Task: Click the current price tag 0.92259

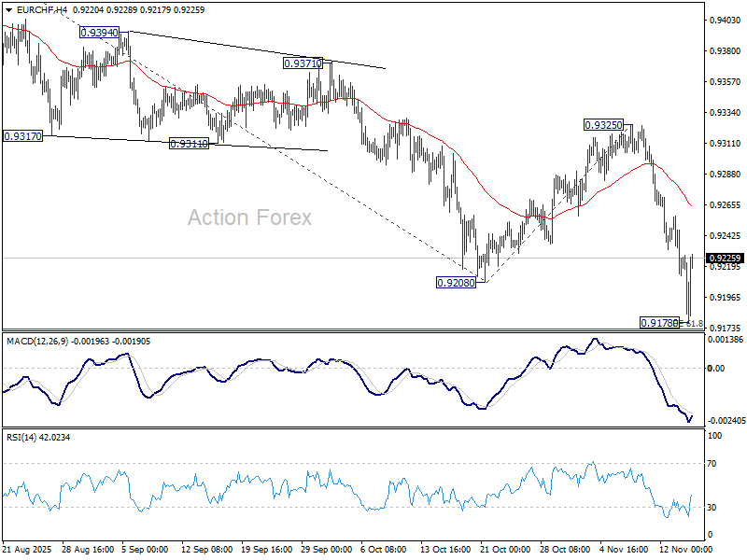Action: (x=725, y=258)
